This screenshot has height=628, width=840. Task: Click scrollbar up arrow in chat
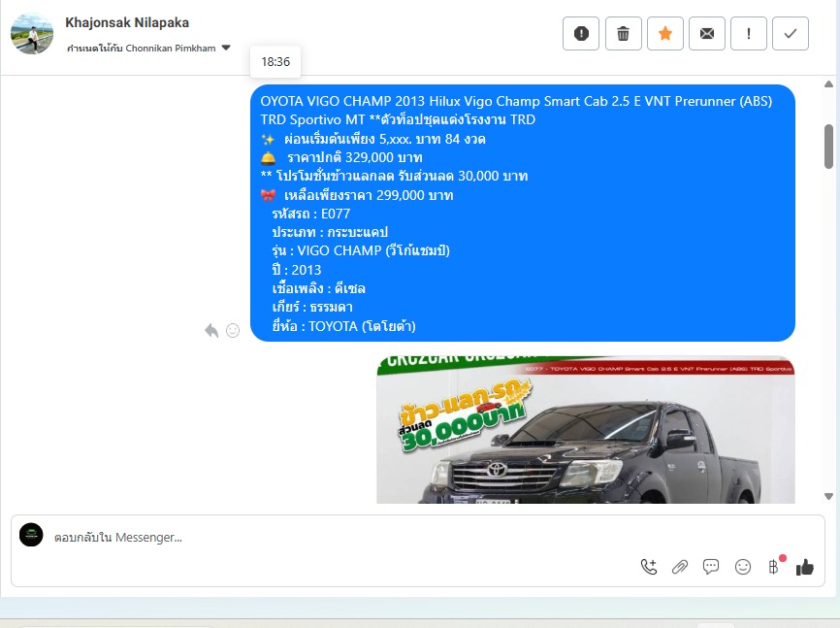(828, 84)
